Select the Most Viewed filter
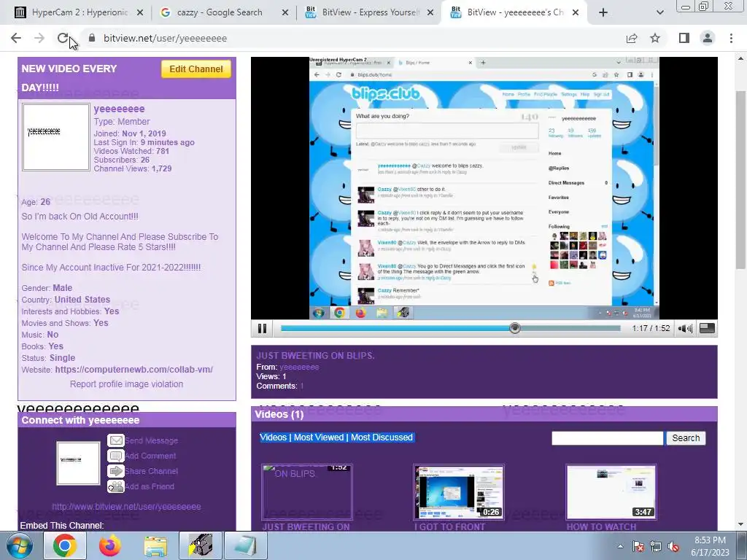This screenshot has height=560, width=747. click(319, 437)
